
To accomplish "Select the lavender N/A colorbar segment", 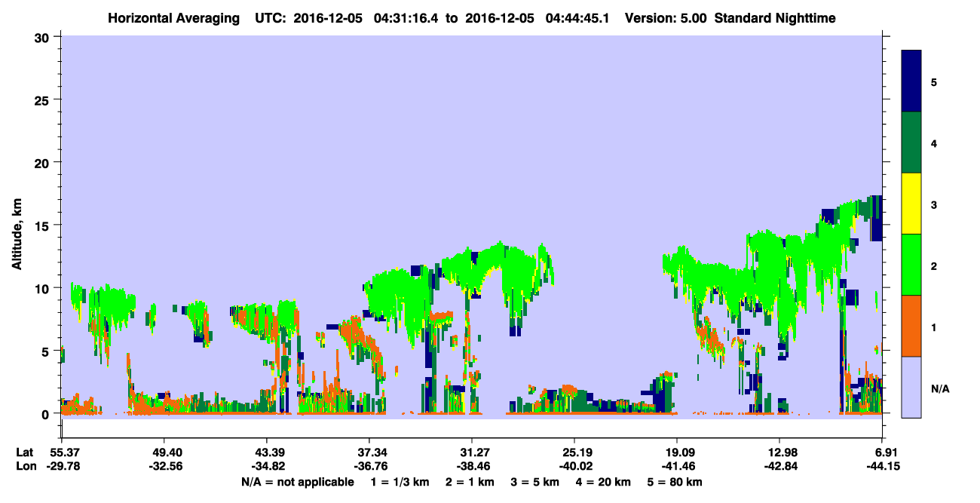I will (911, 386).
